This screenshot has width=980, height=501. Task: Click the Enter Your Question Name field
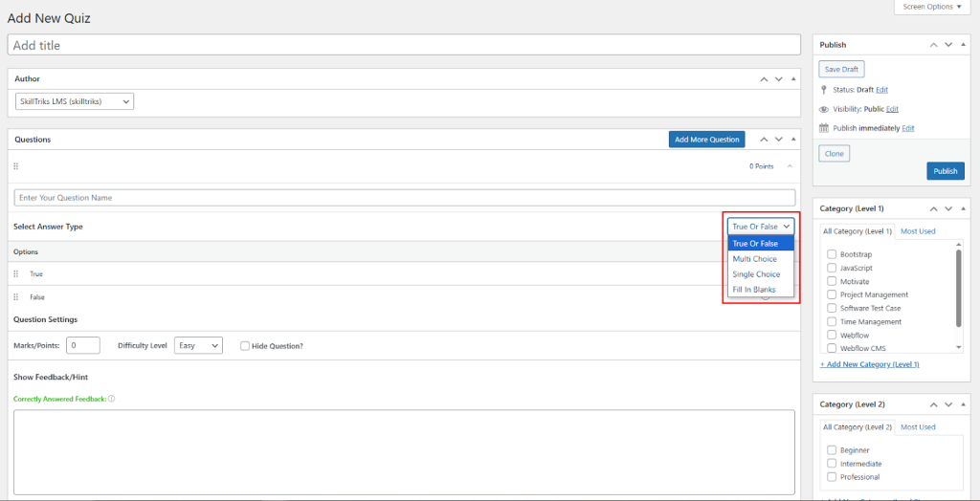coord(404,198)
